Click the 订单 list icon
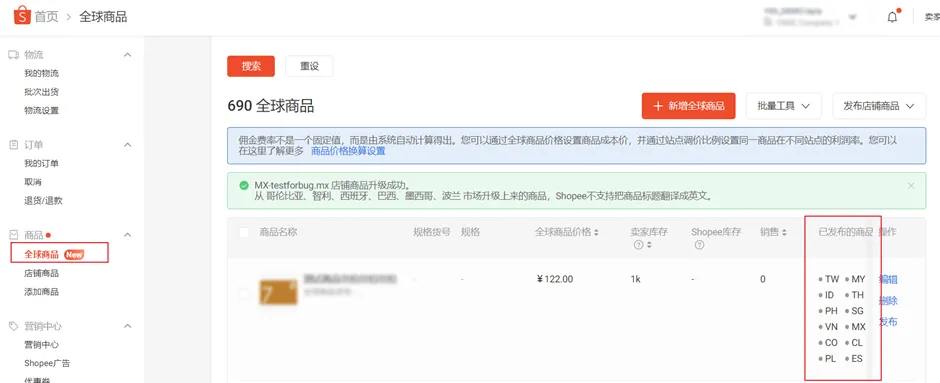Screen dimensions: 940x383 [x=14, y=145]
